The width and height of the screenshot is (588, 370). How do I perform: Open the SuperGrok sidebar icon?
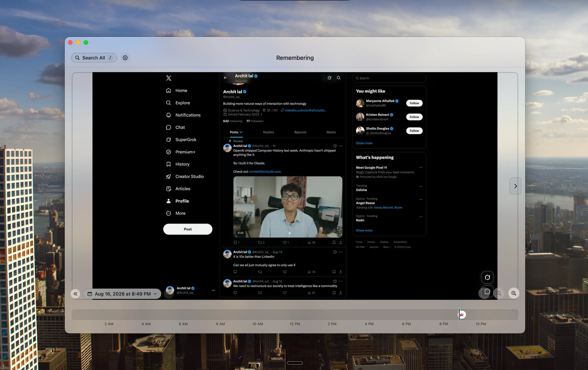tap(169, 140)
